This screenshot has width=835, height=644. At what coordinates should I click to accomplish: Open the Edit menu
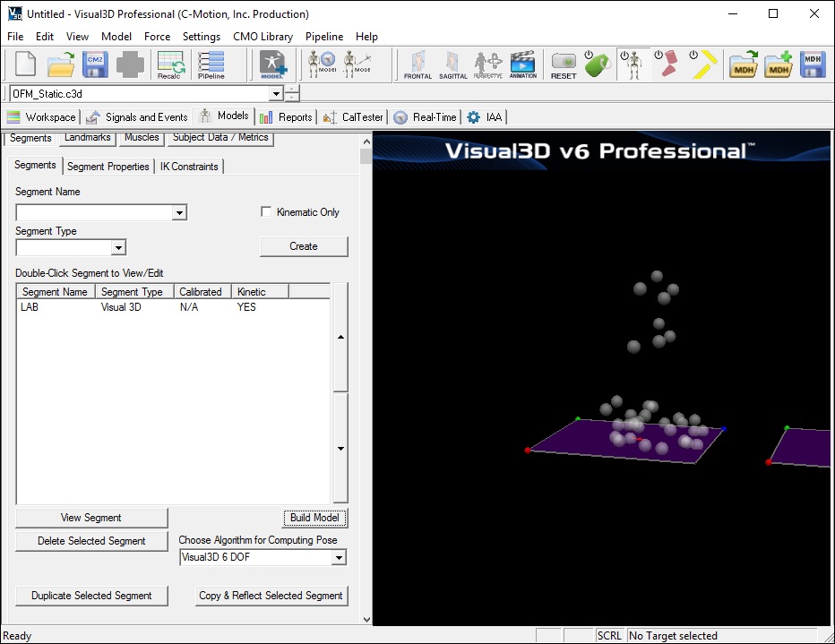point(45,37)
